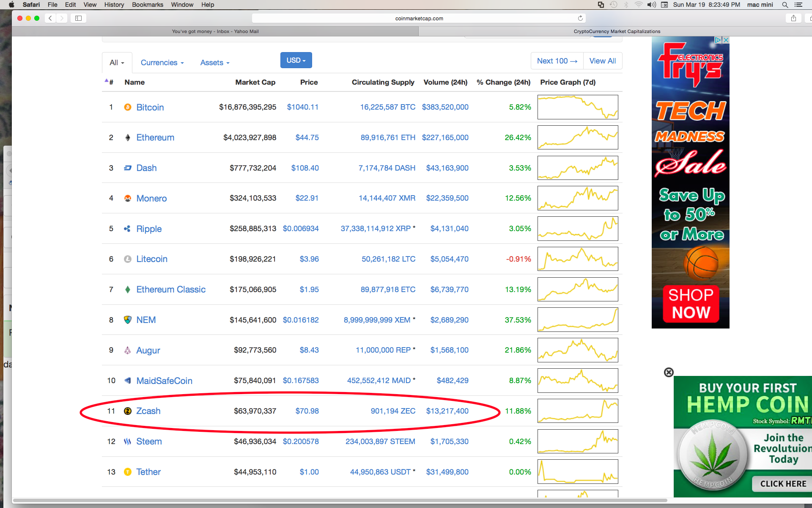Click the NEM shield icon
Viewport: 812px width, 508px height.
click(x=128, y=320)
